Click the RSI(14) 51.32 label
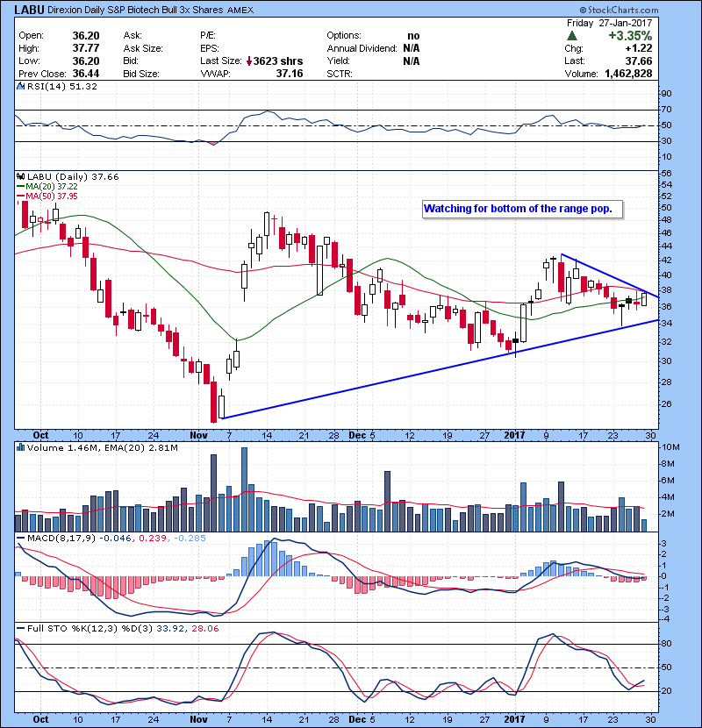 click(61, 86)
